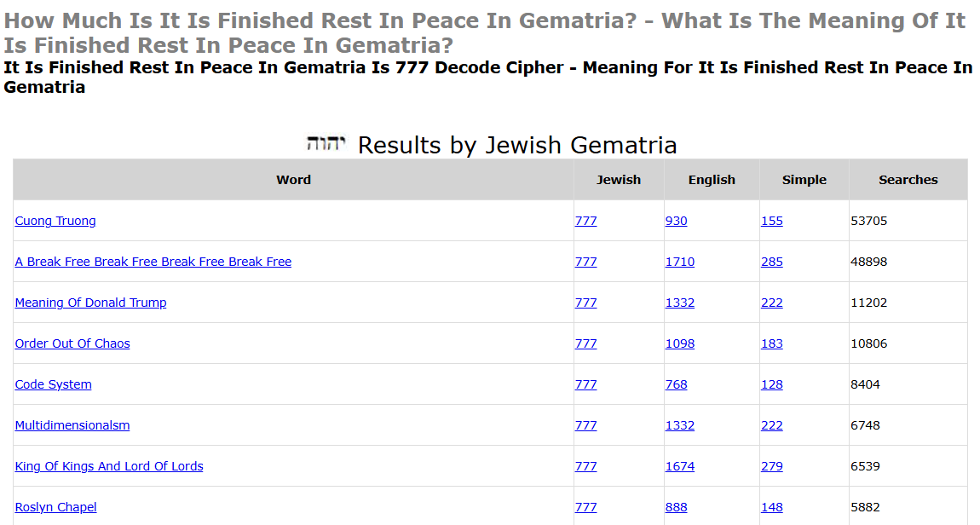Click the Word column header

pyautogui.click(x=293, y=179)
